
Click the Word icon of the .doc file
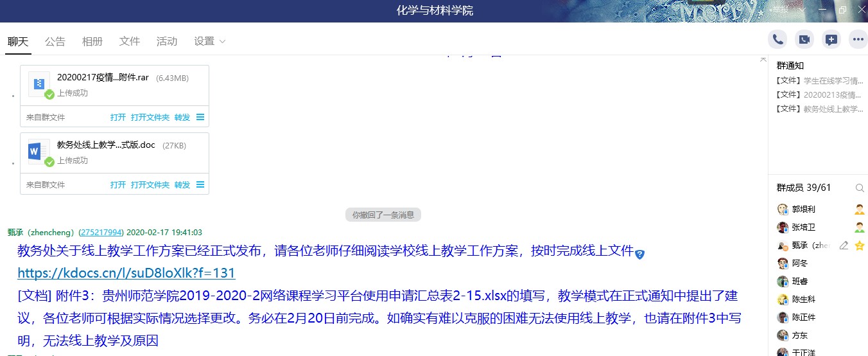[x=37, y=152]
